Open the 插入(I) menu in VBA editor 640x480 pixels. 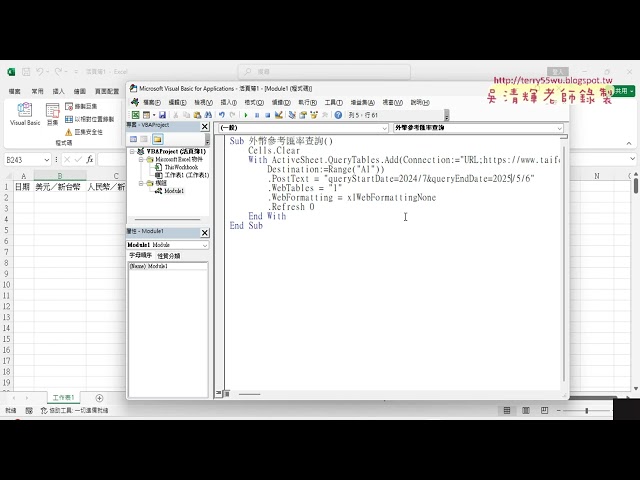tap(229, 102)
